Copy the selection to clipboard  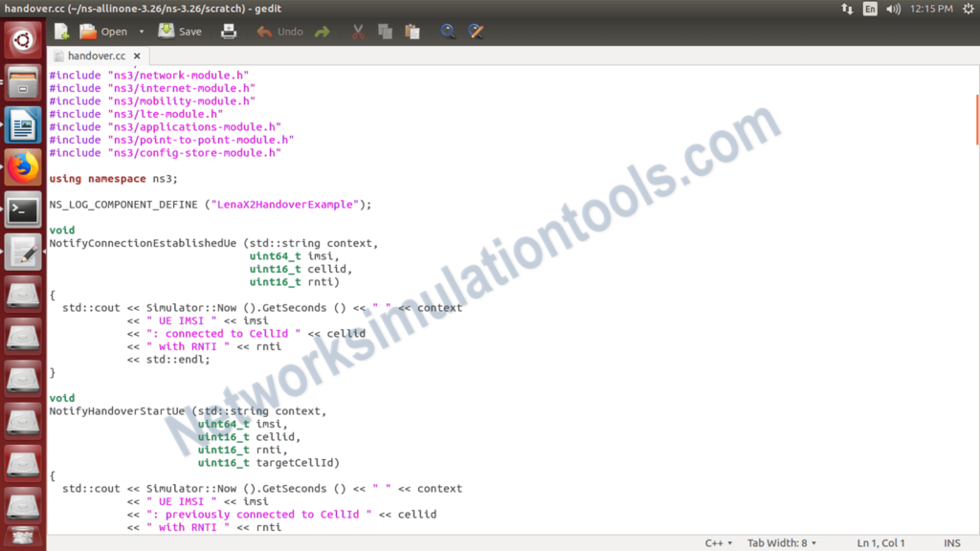[384, 31]
